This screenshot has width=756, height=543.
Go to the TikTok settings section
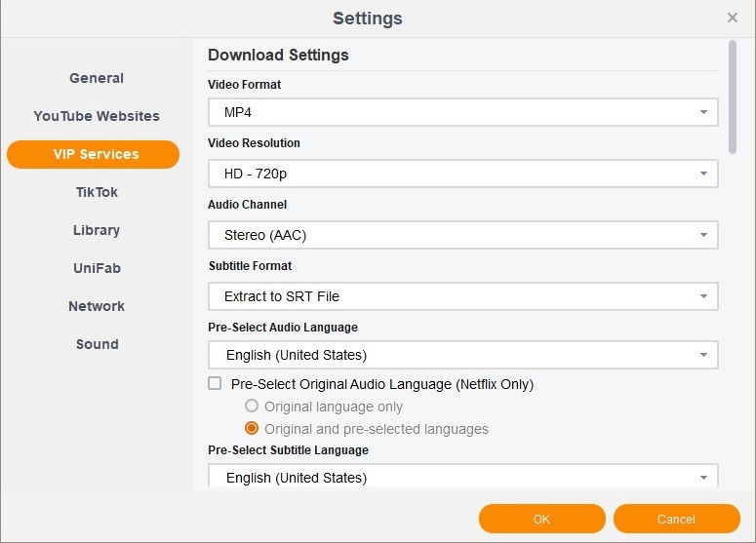click(97, 192)
